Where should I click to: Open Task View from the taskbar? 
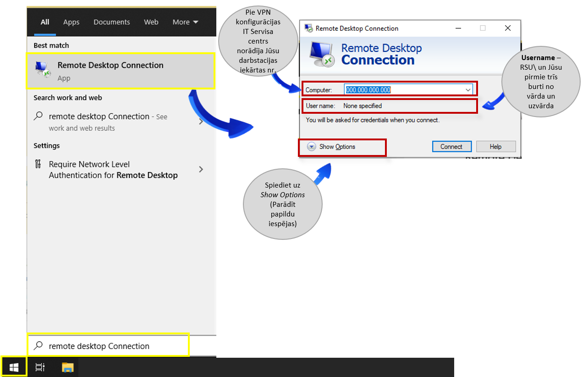coord(40,367)
